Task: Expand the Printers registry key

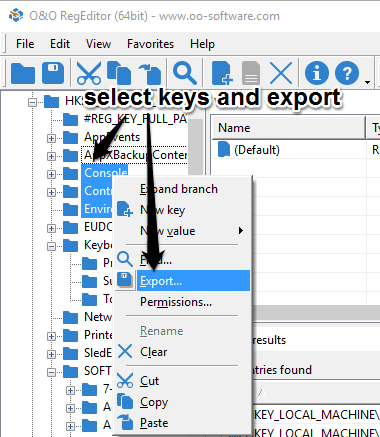Action: (x=51, y=336)
